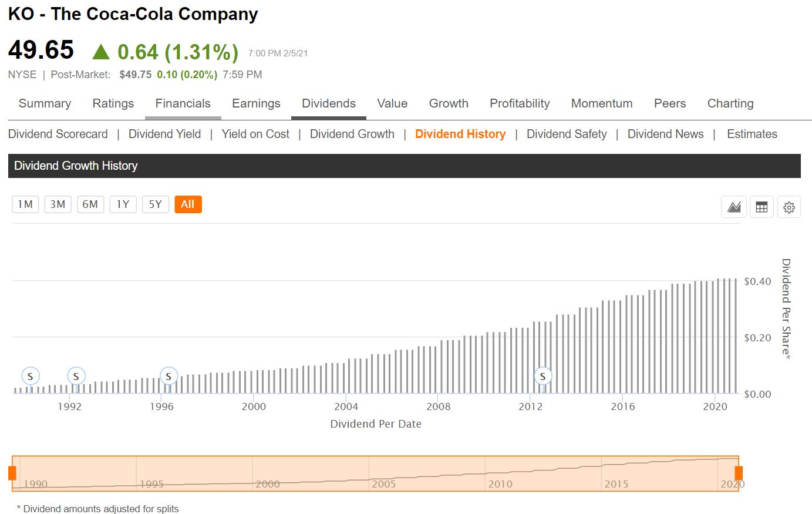
Task: Switch to the Momentum tab
Action: [x=602, y=103]
